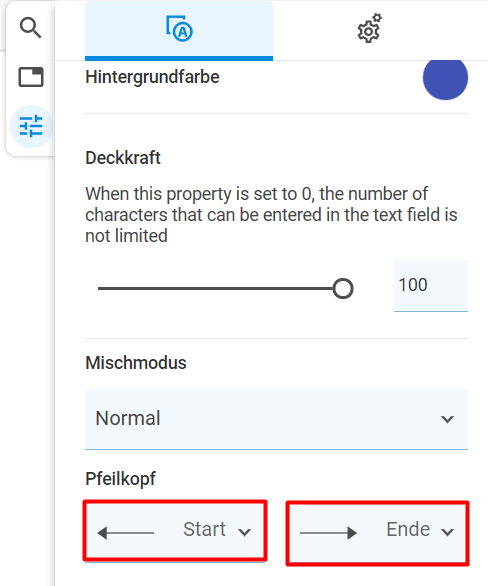Open the Ende arrowhead dropdown
This screenshot has height=586, width=488.
(x=377, y=532)
